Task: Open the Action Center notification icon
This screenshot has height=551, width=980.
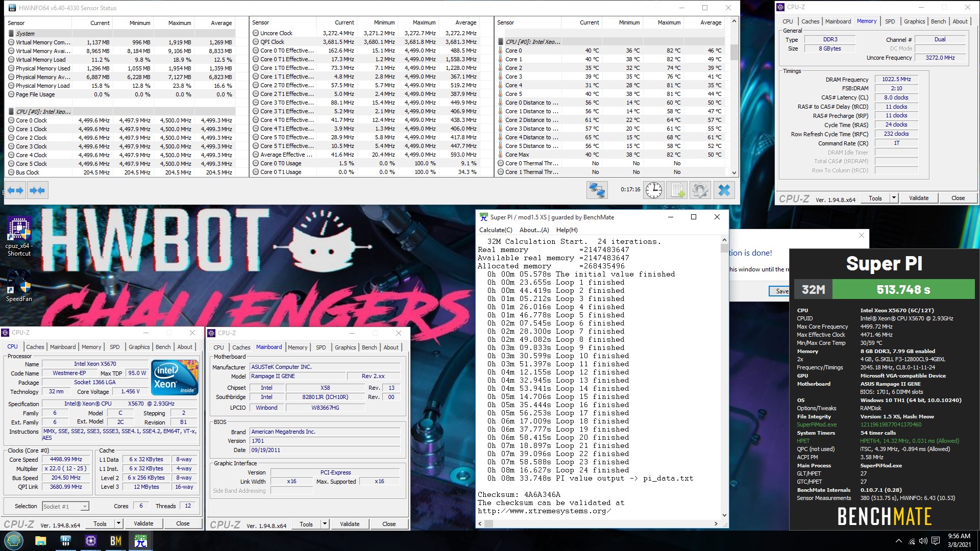Action: tap(936, 541)
